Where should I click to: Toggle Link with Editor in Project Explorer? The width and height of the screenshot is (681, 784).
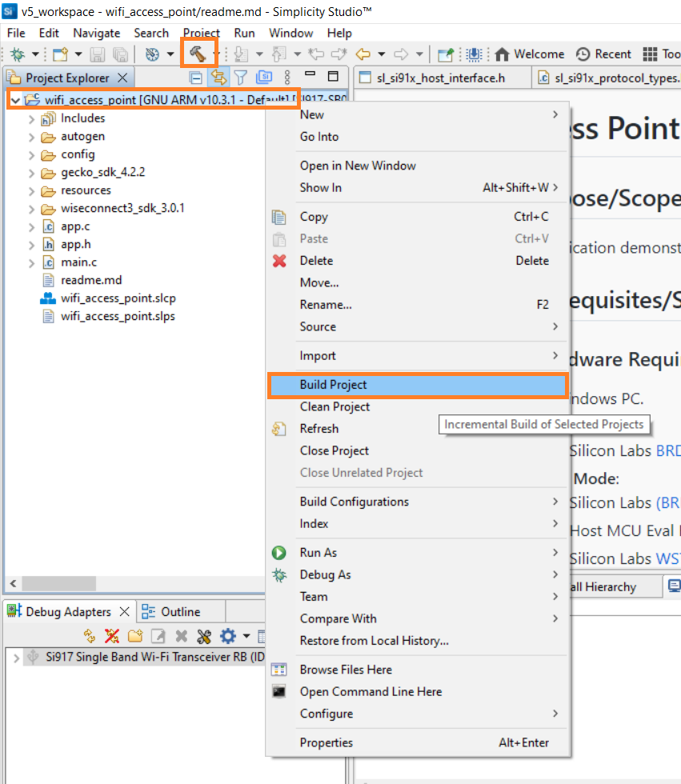(217, 78)
